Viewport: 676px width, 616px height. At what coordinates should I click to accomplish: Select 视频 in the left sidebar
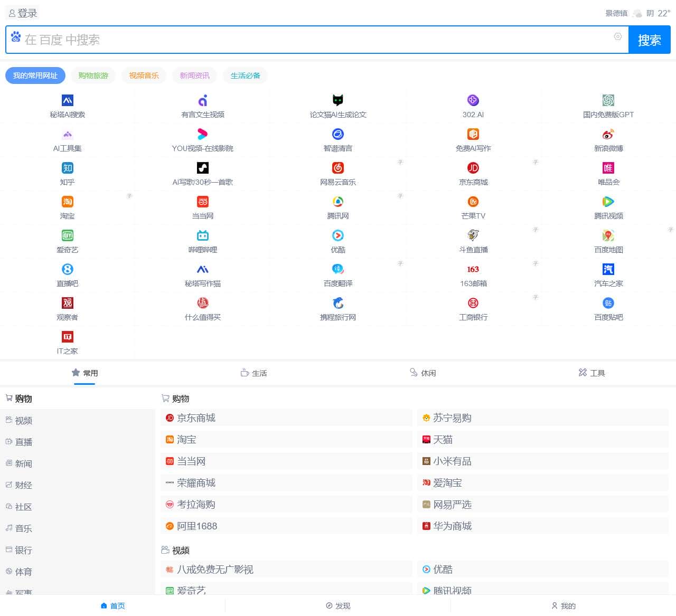pyautogui.click(x=78, y=421)
